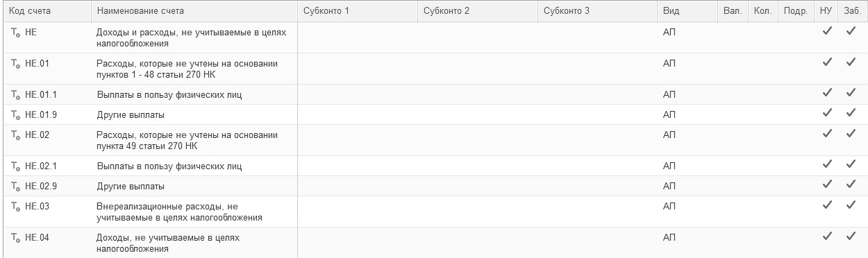Select the Внереализационные расходы account row
This screenshot has width=868, height=258.
435,212
